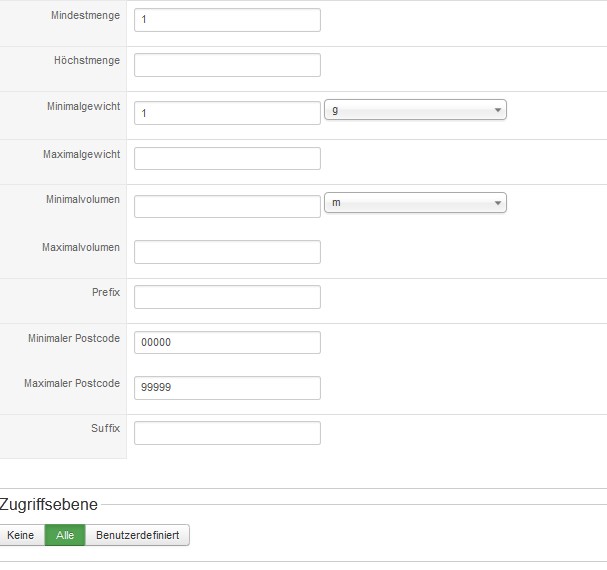Click the Mindestmenge input field
607x570 pixels.
point(227,20)
